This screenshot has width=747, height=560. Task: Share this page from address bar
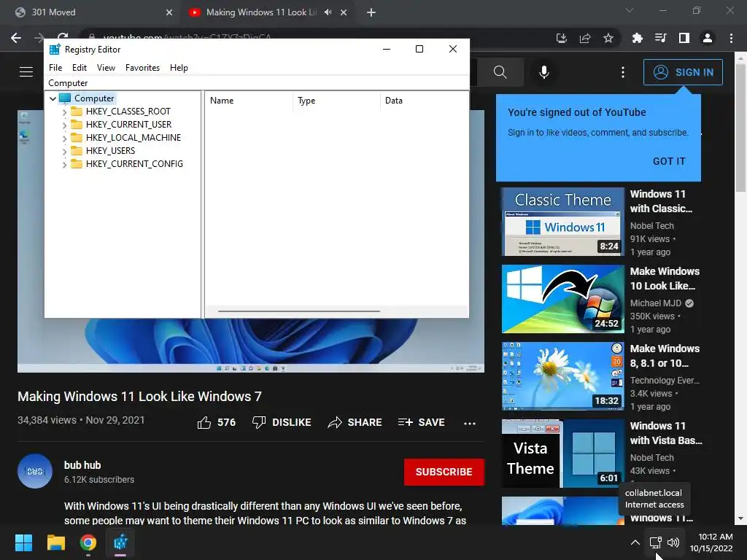pyautogui.click(x=585, y=38)
